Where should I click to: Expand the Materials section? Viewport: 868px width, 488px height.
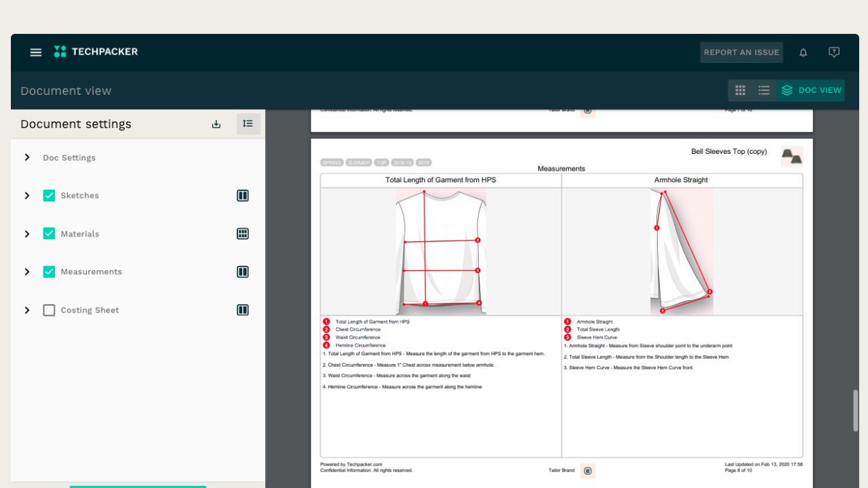(27, 234)
